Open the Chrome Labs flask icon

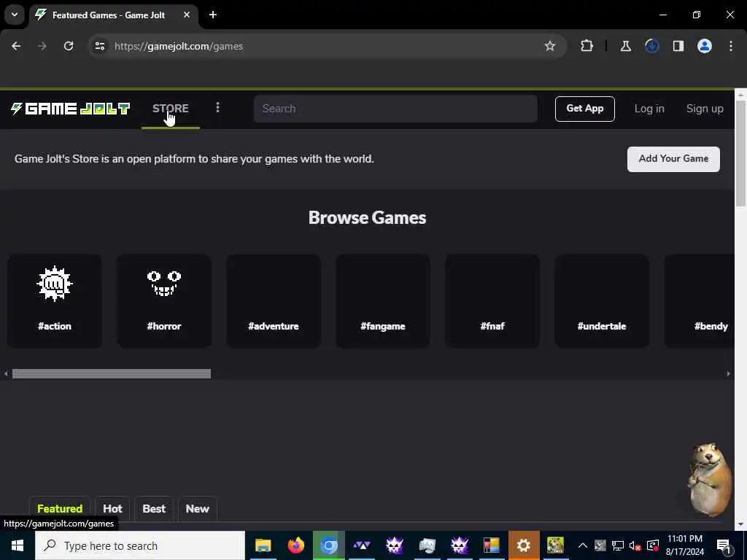pyautogui.click(x=625, y=46)
